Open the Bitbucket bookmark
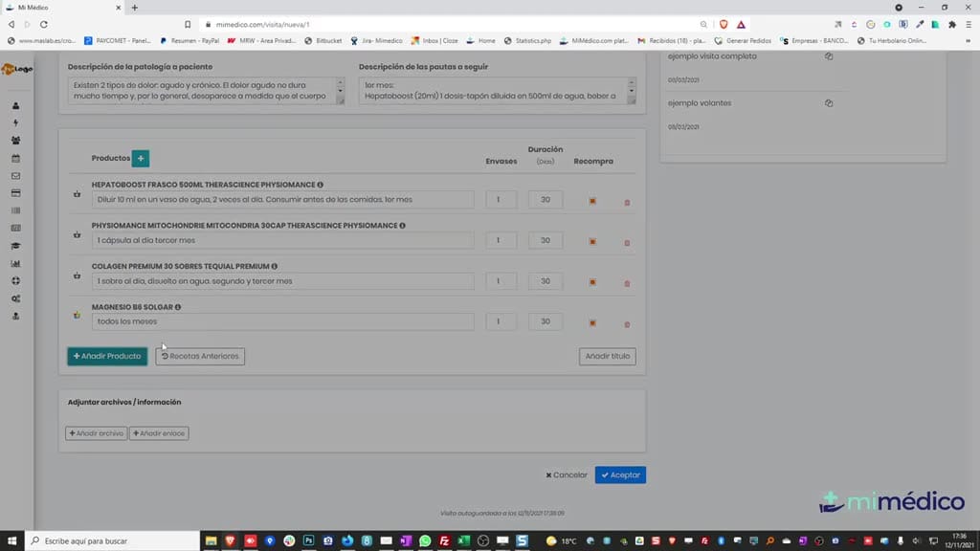980x551 pixels. 323,40
